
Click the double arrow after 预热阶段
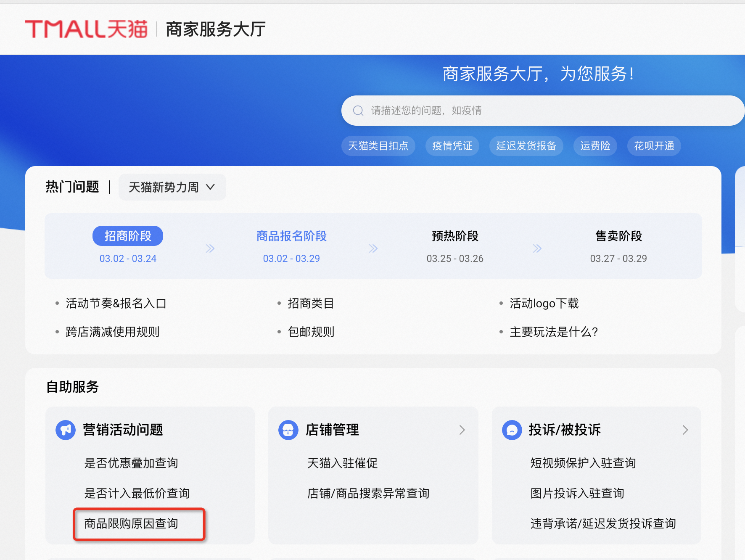537,248
